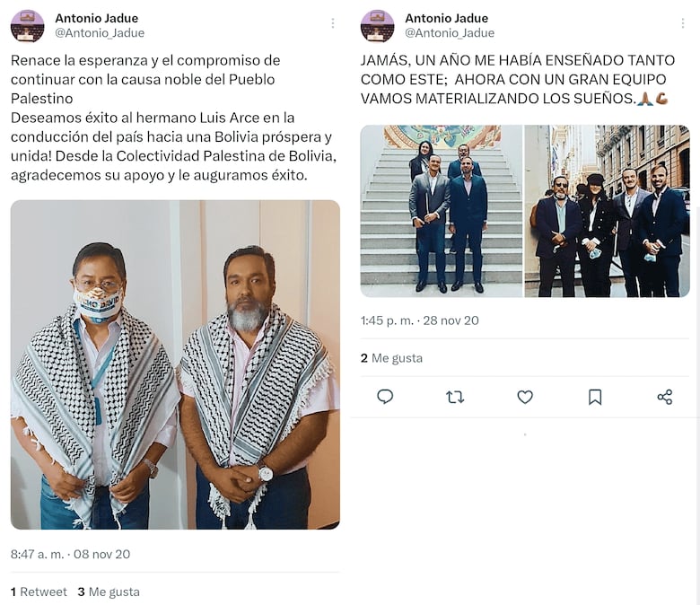Viewport: 700px width, 605px height.
Task: Open the staircase group photo
Action: point(441,211)
